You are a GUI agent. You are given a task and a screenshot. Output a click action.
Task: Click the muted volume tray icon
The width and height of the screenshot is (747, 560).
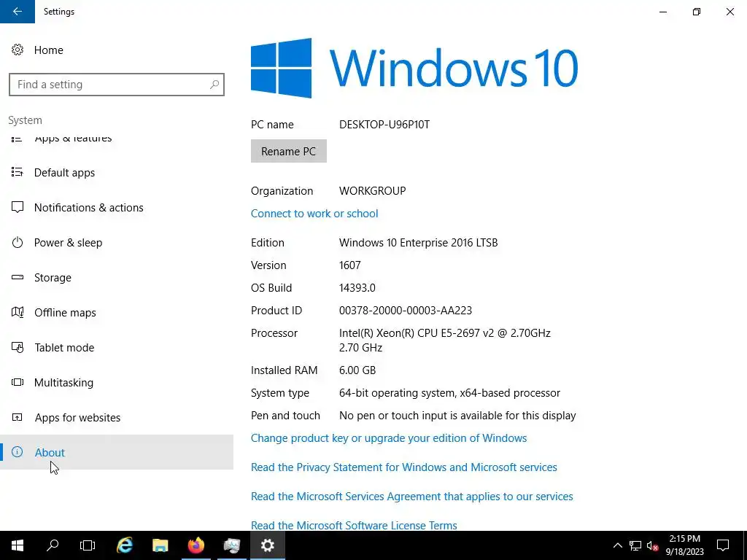tap(653, 545)
